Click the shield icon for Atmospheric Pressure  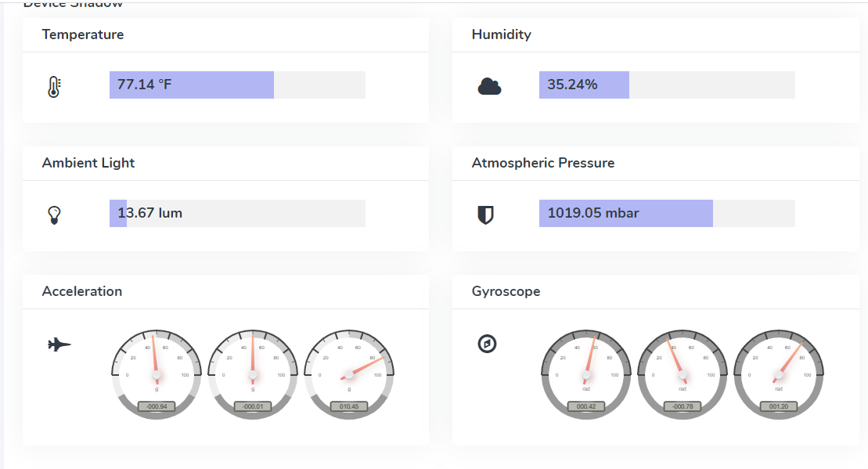coord(485,215)
